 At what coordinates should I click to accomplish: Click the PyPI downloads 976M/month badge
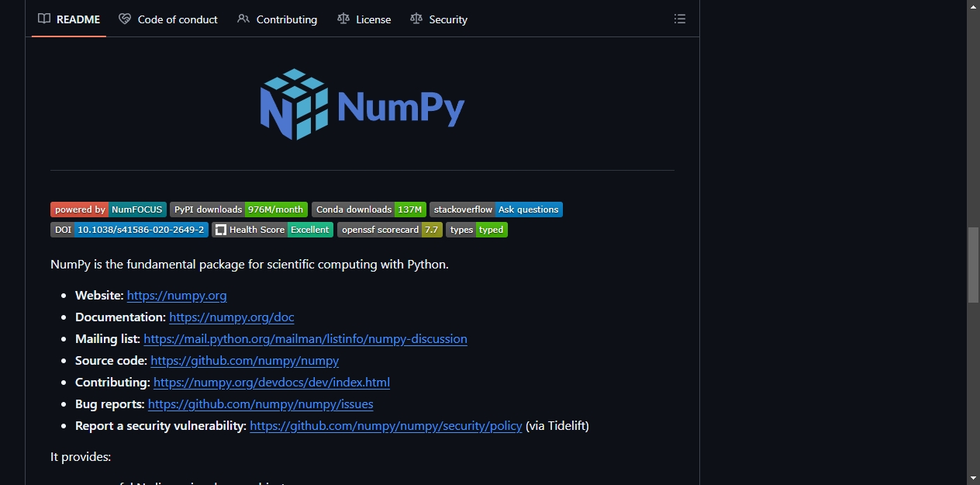click(x=239, y=210)
